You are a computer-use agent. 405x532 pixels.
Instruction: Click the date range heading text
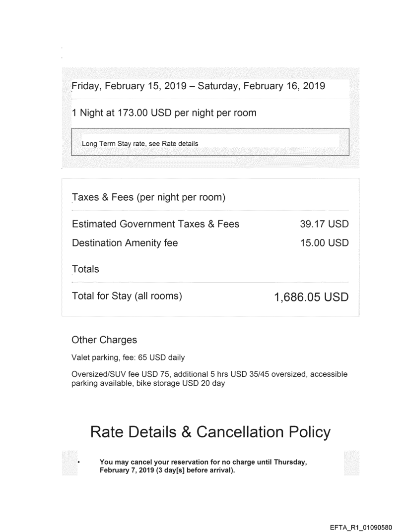coord(199,86)
